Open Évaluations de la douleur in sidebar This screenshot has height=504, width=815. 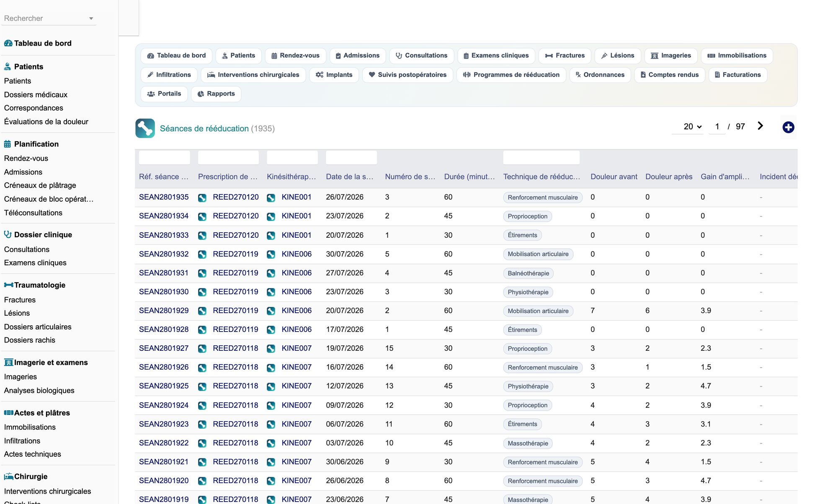(46, 122)
